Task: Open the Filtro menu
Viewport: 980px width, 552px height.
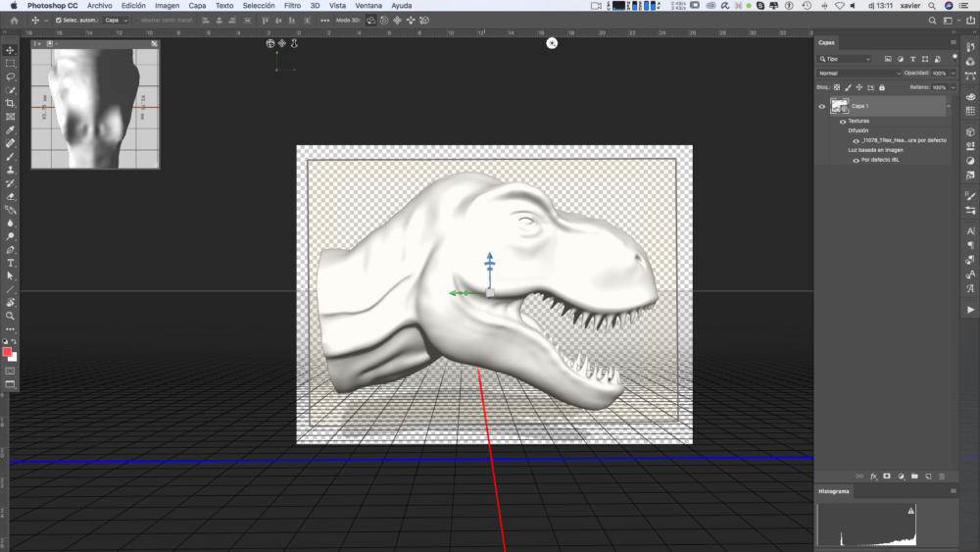Action: click(x=292, y=6)
